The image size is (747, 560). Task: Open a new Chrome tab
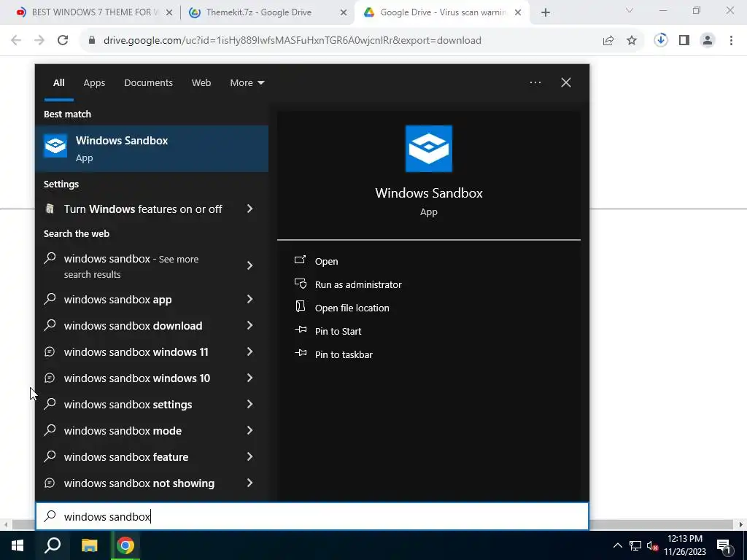click(x=546, y=13)
